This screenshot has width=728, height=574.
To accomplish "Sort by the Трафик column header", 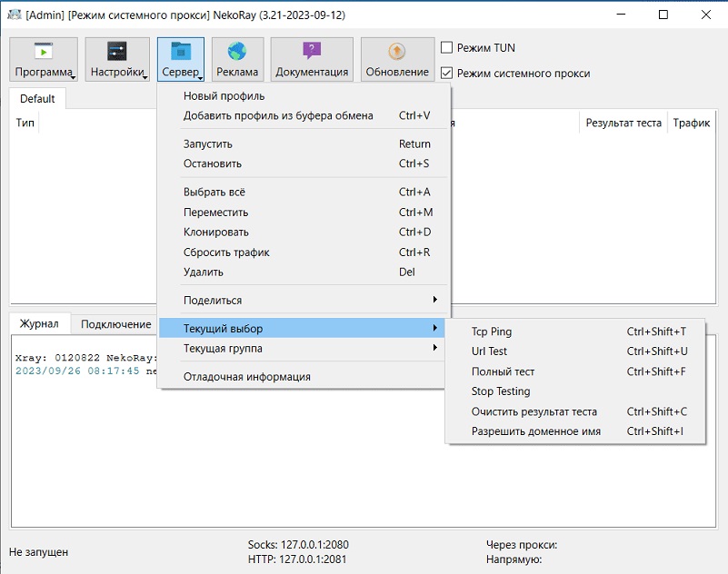I will tap(692, 123).
